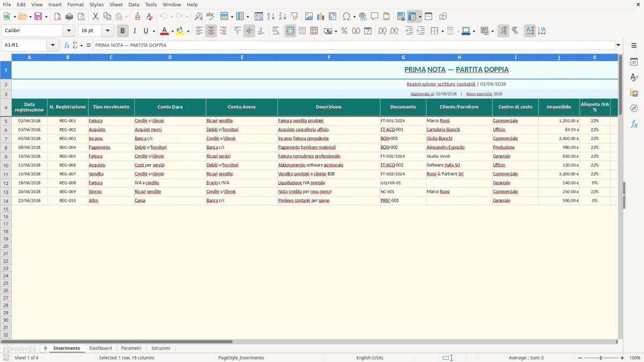Expand the formula bar

(x=618, y=46)
